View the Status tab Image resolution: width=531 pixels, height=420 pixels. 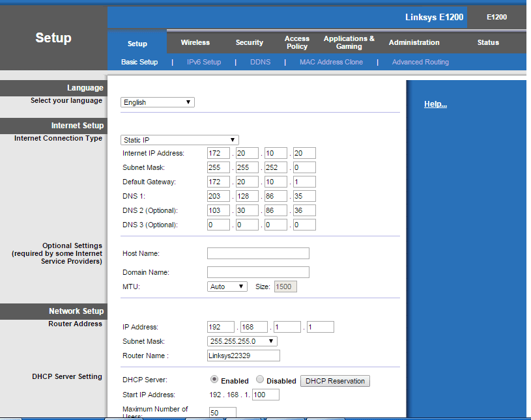point(488,42)
